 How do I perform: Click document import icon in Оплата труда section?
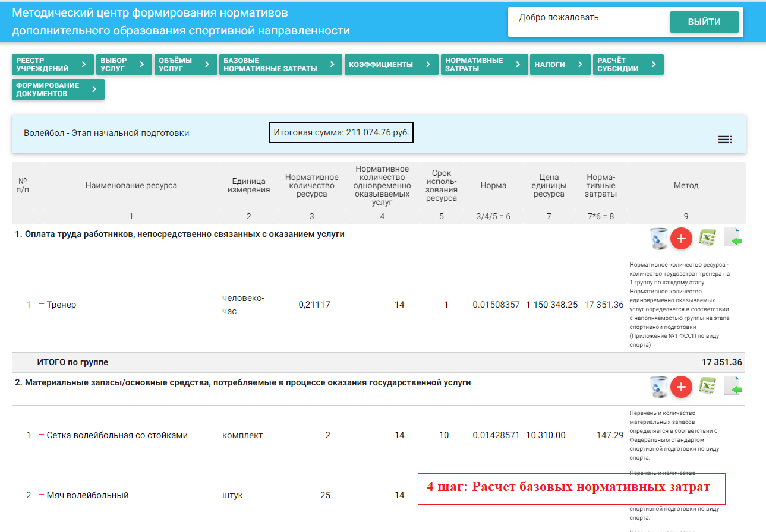733,238
